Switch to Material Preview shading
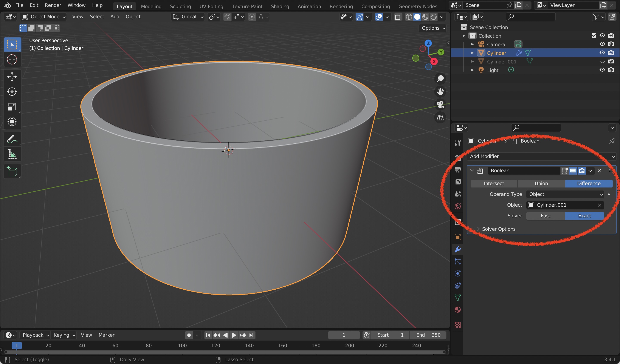Screen dimensions: 620x364 pos(425,17)
